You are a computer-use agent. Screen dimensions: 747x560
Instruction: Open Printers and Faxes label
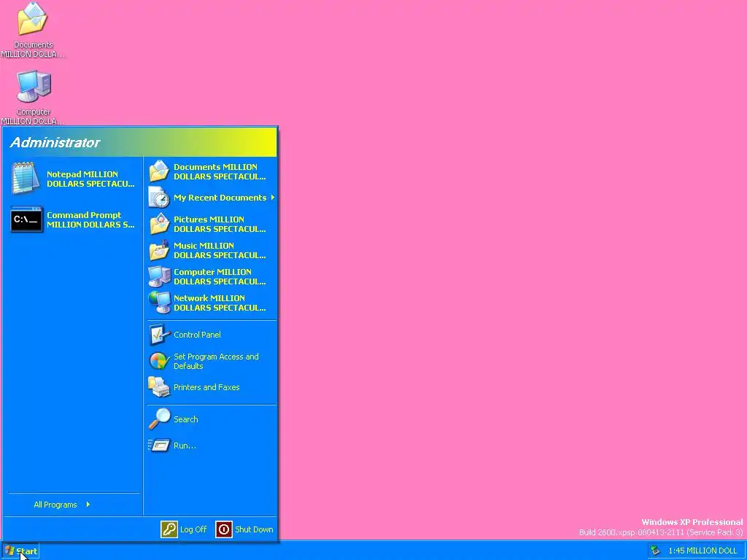pyautogui.click(x=206, y=387)
